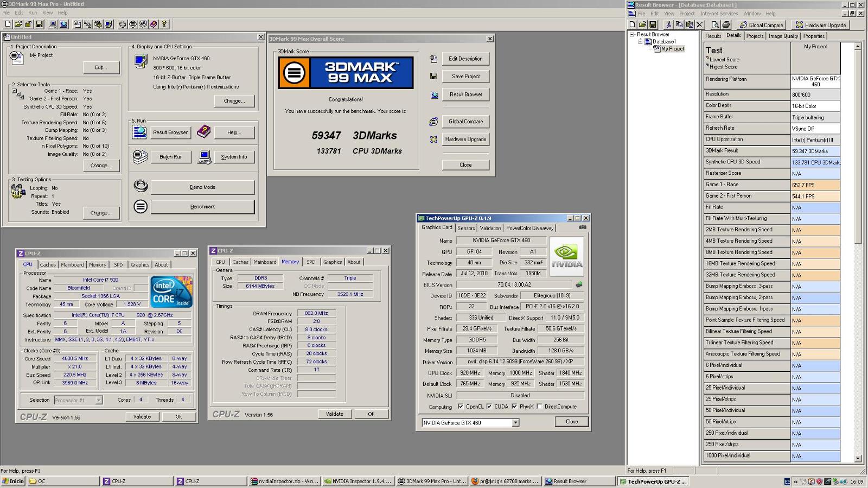Click the Demo Mode button
Image resolution: width=868 pixels, height=488 pixels.
point(202,187)
